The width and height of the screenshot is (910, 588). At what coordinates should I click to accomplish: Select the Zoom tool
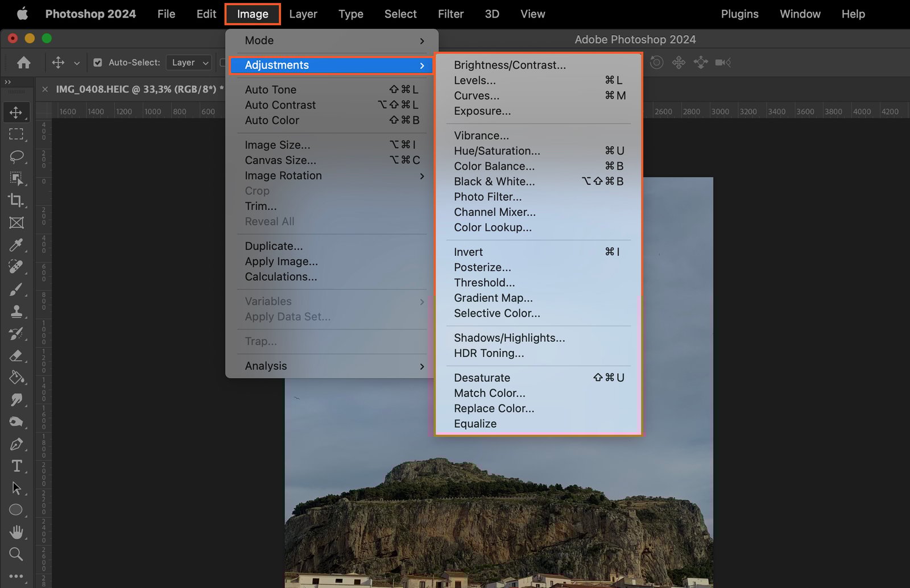point(16,554)
